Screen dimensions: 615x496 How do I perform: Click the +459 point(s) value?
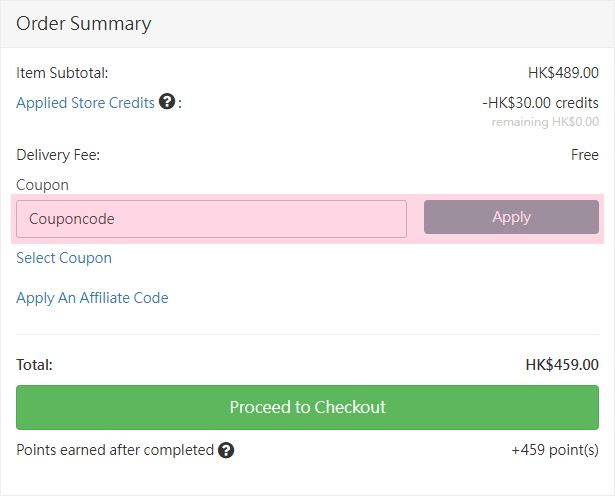555,450
